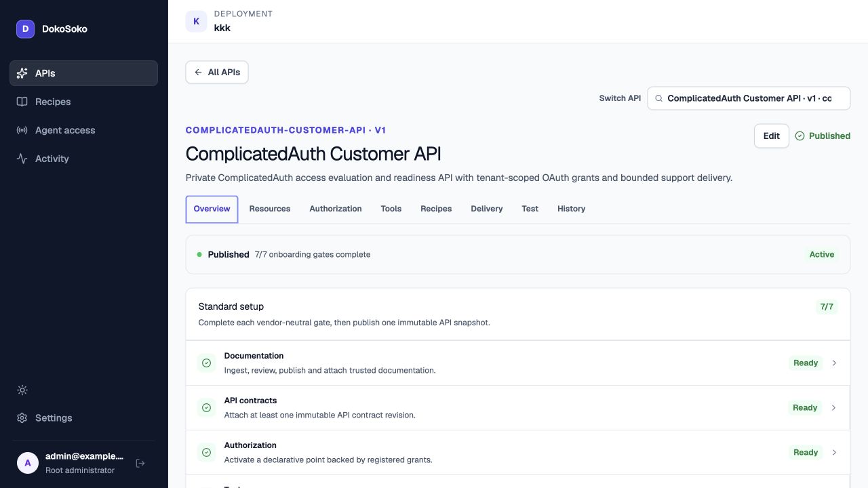Click the API contracts check icon
The width and height of the screenshot is (868, 488).
(206, 407)
